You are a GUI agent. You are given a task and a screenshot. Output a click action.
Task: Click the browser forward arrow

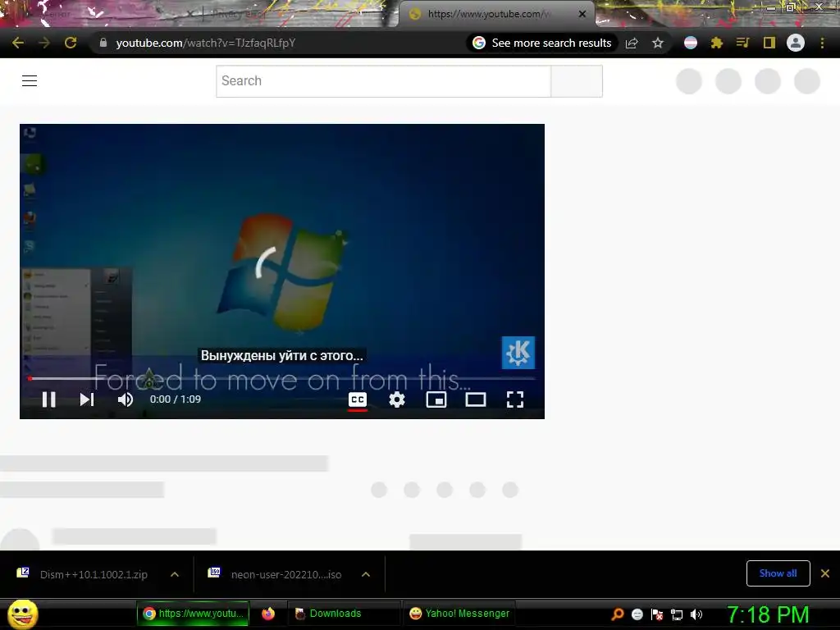(44, 43)
